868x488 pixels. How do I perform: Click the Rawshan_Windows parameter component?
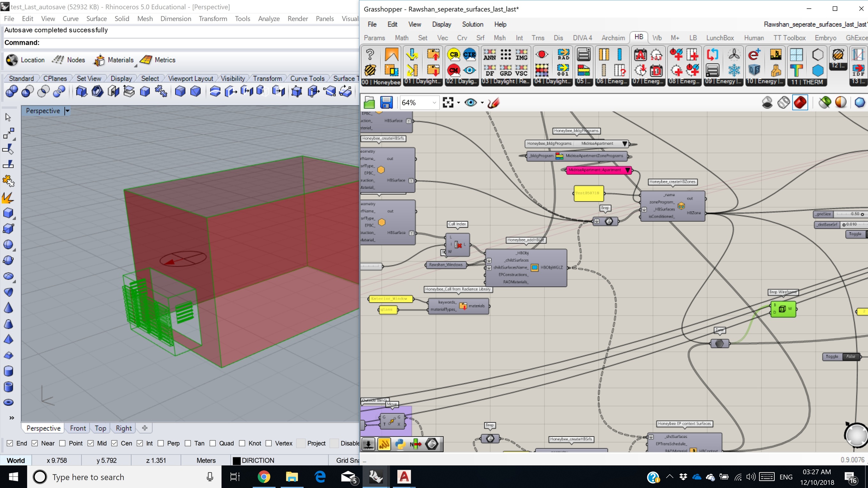(446, 265)
